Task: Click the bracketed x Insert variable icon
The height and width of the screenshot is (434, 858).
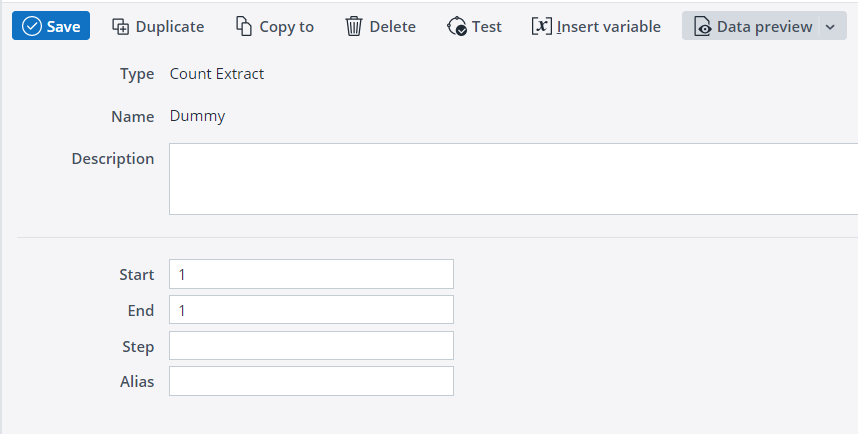Action: (x=542, y=26)
